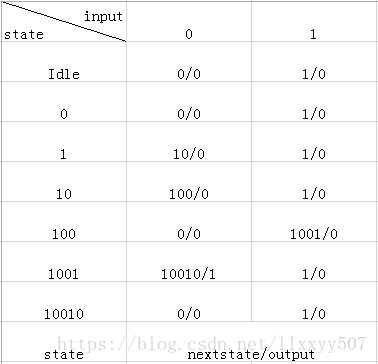378x364 pixels.
Task: Select the nextstate/output footer cell
Action: (252, 342)
